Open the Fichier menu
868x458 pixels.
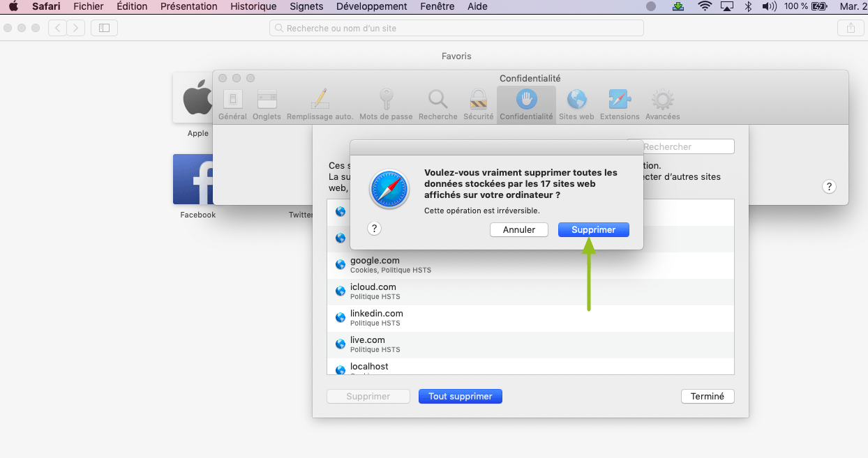point(89,6)
